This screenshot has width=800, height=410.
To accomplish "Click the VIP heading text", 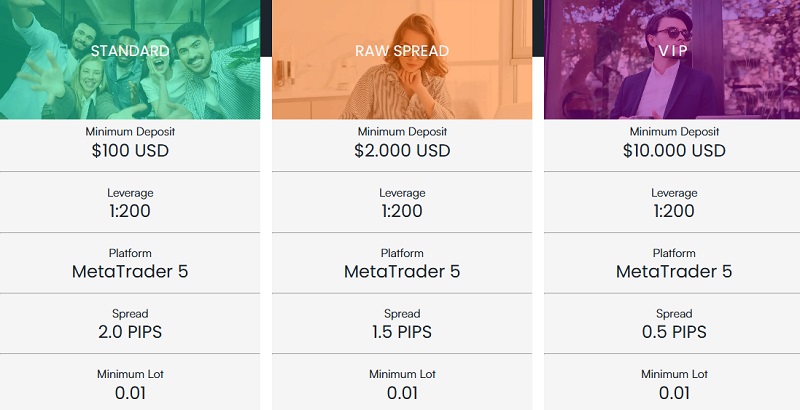I will pos(673,50).
